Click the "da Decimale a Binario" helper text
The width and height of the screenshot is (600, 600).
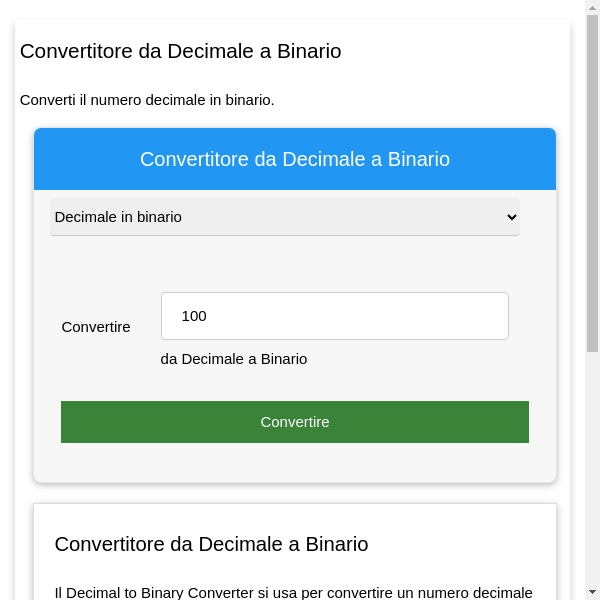coord(234,359)
